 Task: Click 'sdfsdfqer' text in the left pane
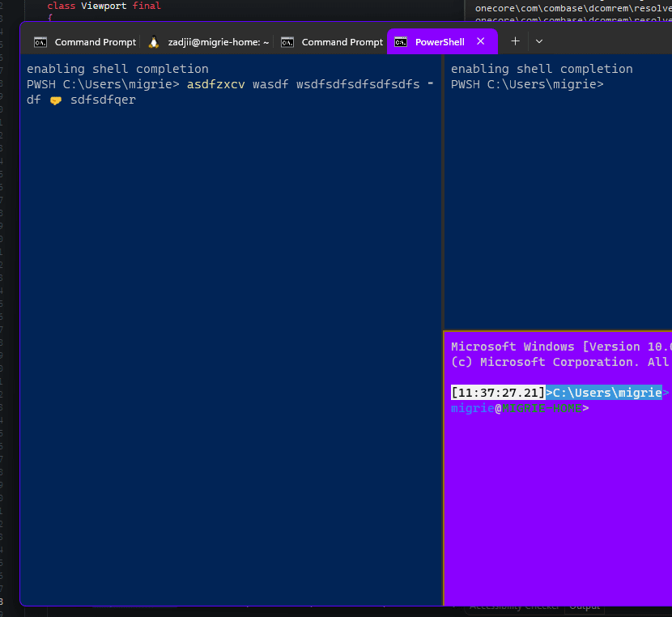103,100
